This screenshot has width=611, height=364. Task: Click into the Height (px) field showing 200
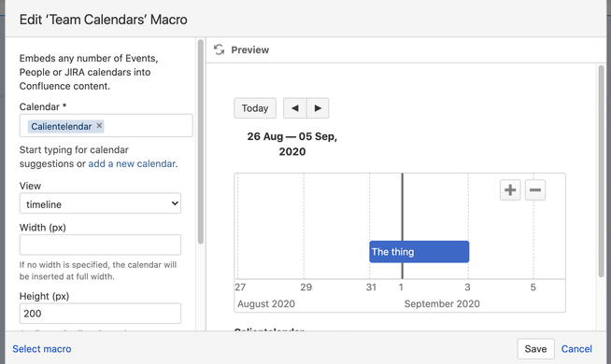(x=100, y=314)
